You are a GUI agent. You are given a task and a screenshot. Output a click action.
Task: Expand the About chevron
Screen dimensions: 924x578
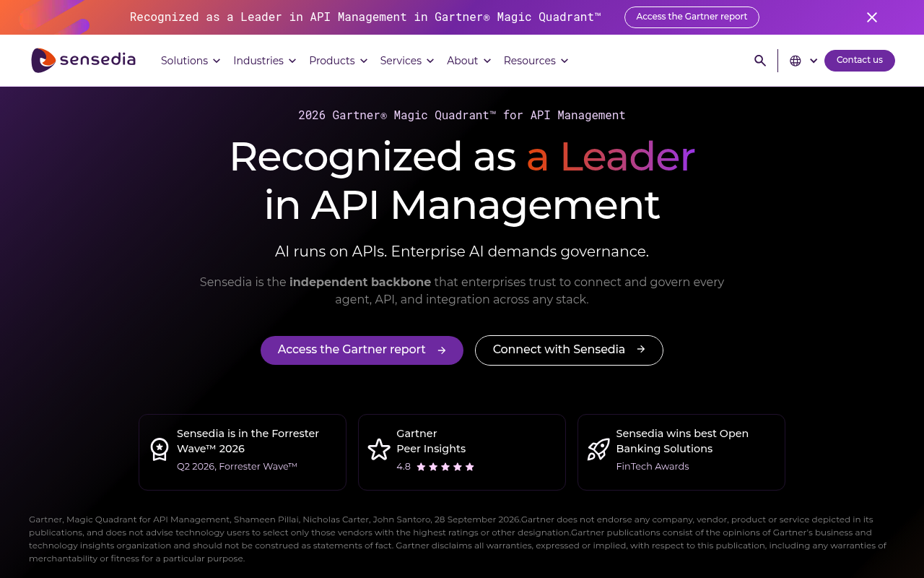click(487, 61)
